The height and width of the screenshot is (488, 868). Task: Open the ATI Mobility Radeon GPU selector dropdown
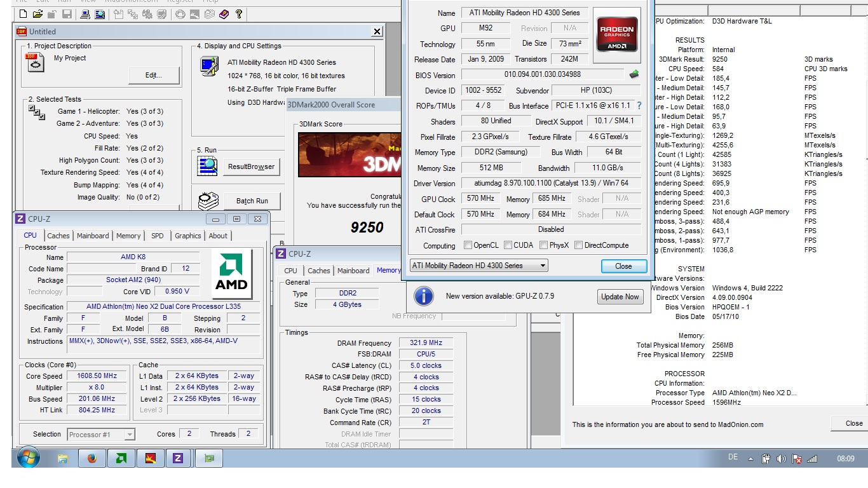point(478,266)
